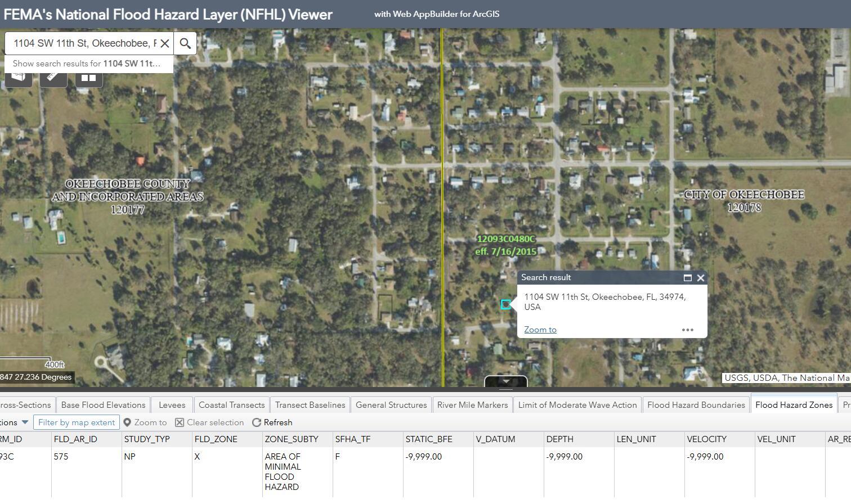
Task: Collapse the attribute table with the arrow widget
Action: pos(505,381)
